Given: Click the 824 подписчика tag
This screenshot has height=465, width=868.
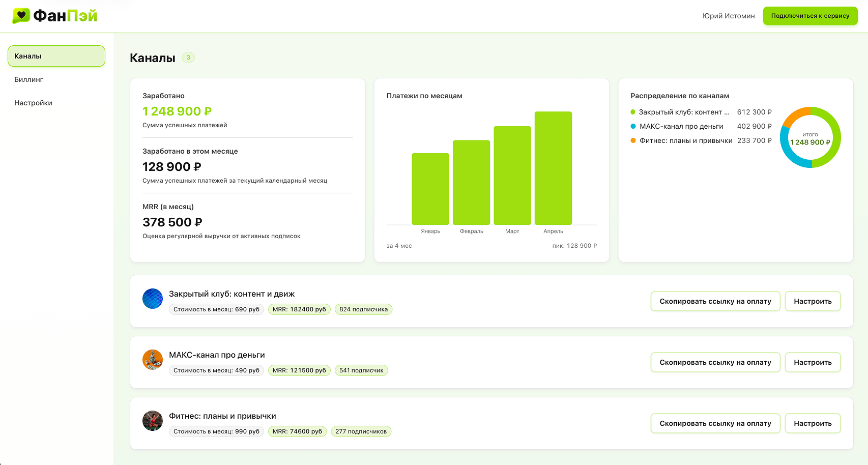Looking at the screenshot, I should [363, 309].
